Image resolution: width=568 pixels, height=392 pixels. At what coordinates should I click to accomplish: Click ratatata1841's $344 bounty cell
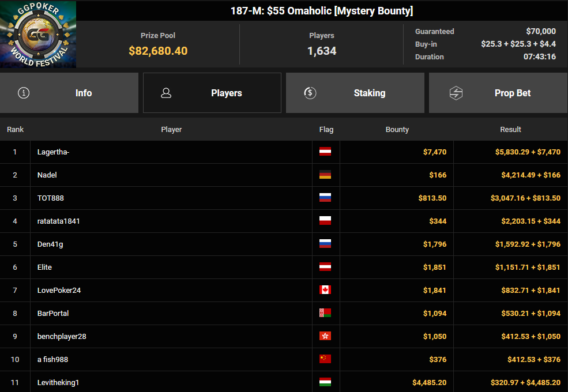click(397, 221)
